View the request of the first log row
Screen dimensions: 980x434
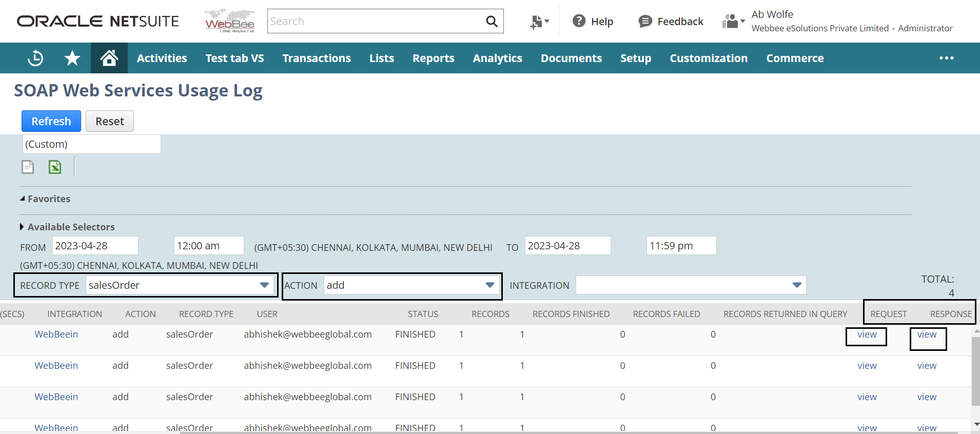point(867,334)
